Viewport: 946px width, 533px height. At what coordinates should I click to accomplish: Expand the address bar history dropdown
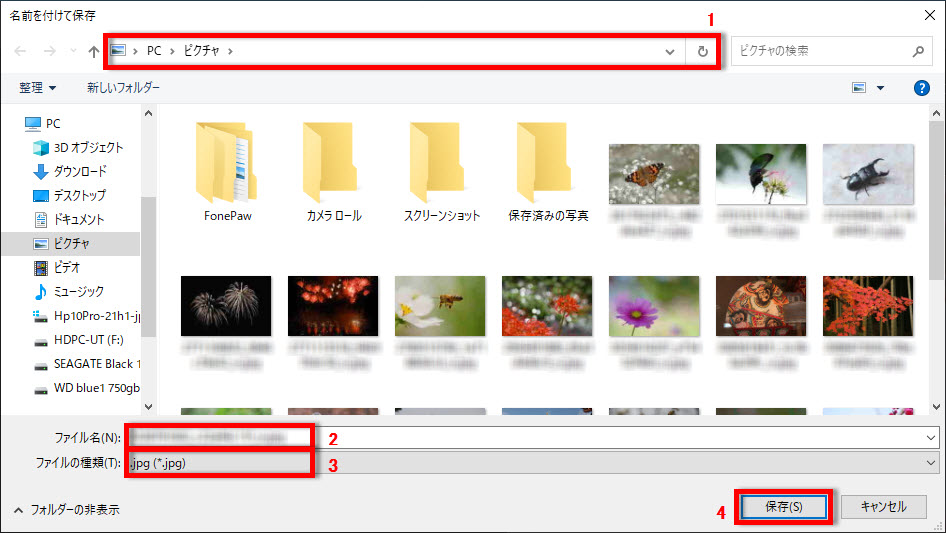(x=670, y=51)
